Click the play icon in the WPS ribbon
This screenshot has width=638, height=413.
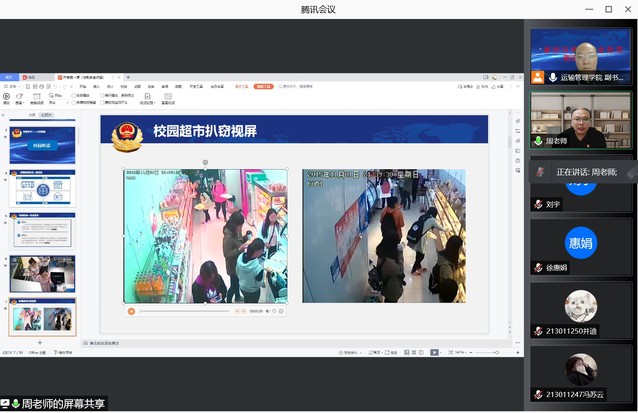[x=6, y=96]
